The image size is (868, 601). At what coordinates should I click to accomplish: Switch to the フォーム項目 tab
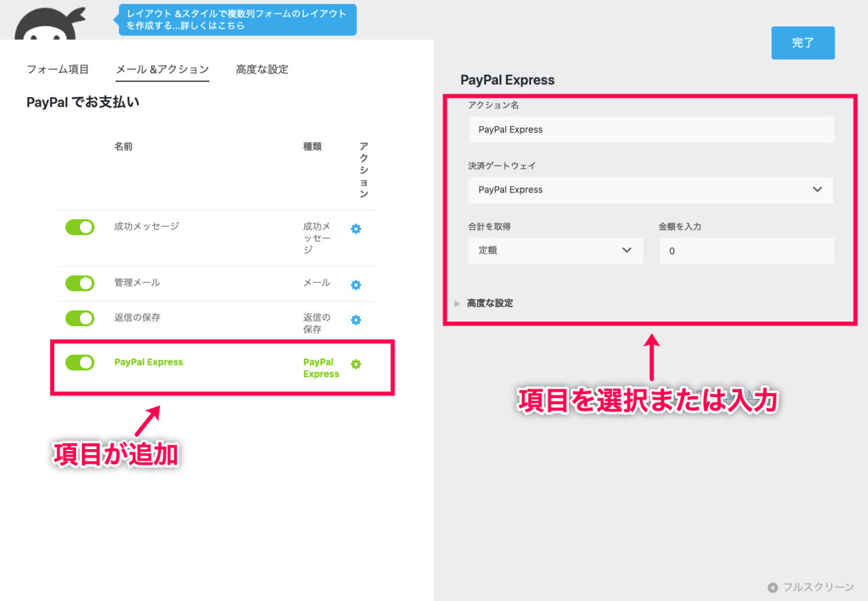point(58,69)
